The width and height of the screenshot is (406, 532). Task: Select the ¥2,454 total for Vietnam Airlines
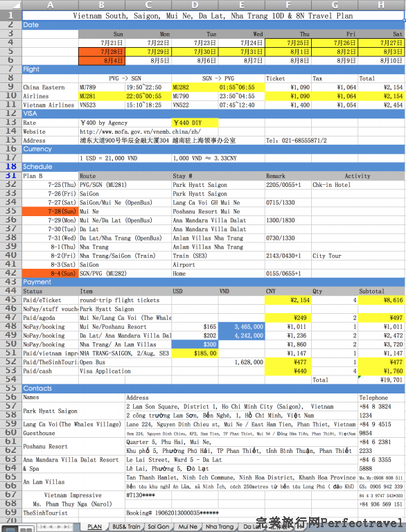coord(381,105)
